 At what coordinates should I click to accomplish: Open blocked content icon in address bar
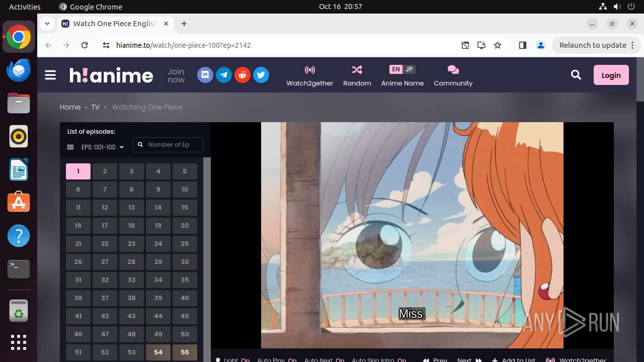tap(465, 45)
